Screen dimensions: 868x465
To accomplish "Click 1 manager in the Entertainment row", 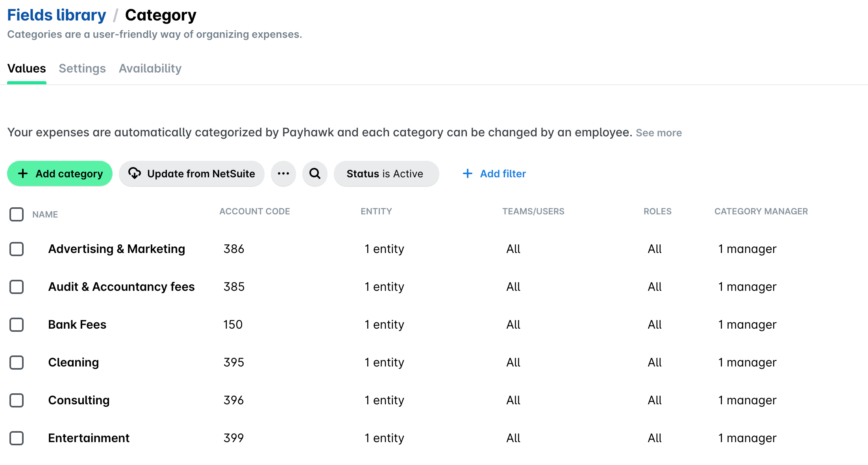I will click(x=747, y=438).
